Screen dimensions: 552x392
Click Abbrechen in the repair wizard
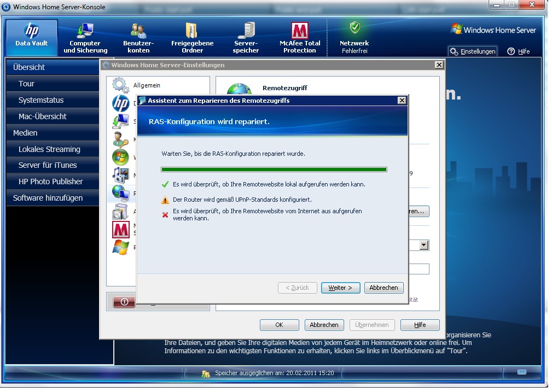(384, 288)
